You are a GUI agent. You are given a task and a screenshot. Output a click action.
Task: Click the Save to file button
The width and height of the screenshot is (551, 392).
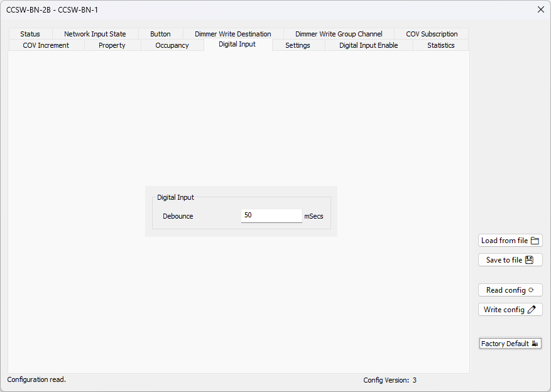(x=510, y=260)
